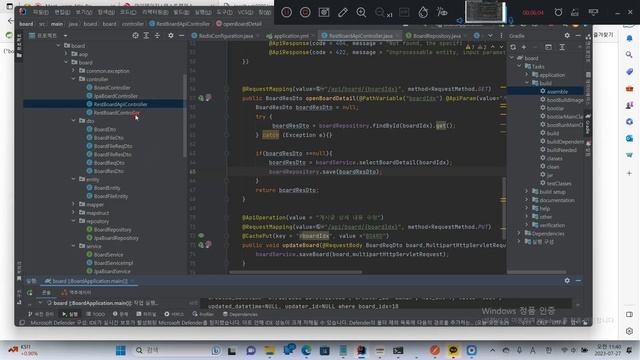Open BoardResDto class in project tree
Viewport: 640px width, 360px height.
point(109,171)
